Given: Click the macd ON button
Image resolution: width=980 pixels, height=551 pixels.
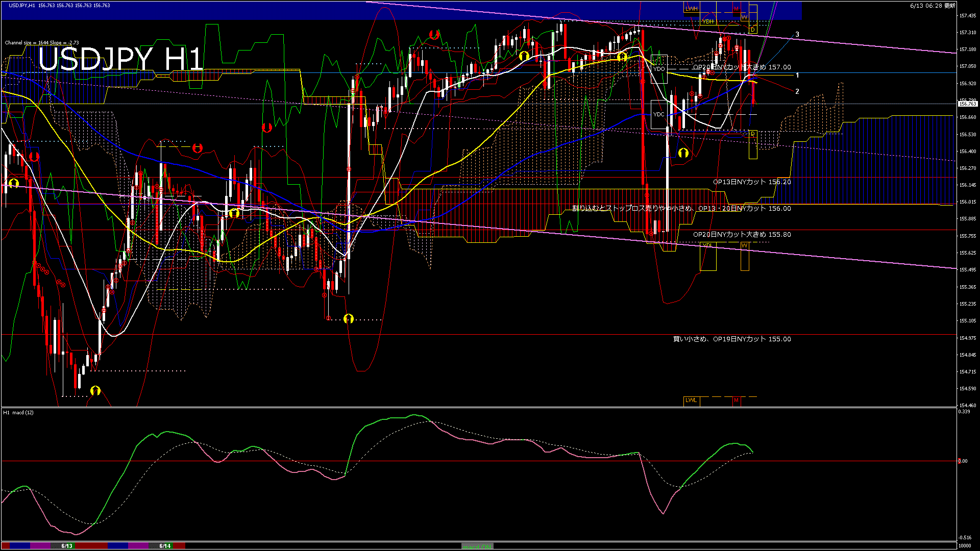Looking at the screenshot, I should click(477, 546).
